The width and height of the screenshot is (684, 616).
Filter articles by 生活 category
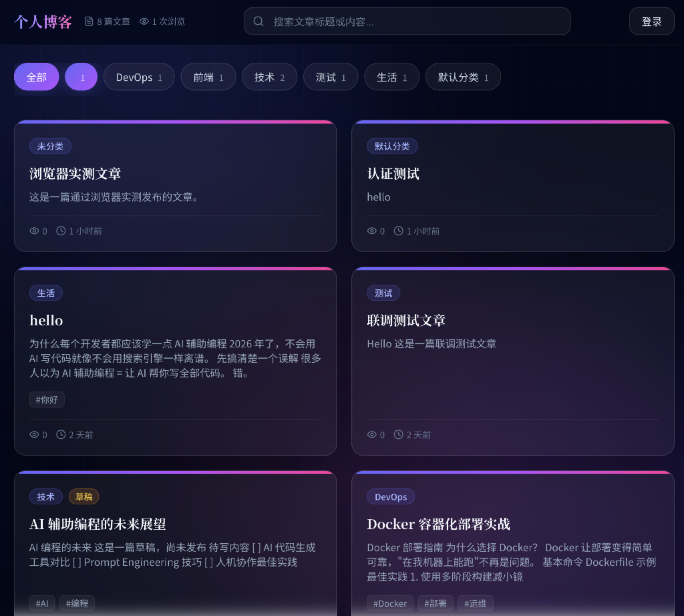(x=392, y=77)
